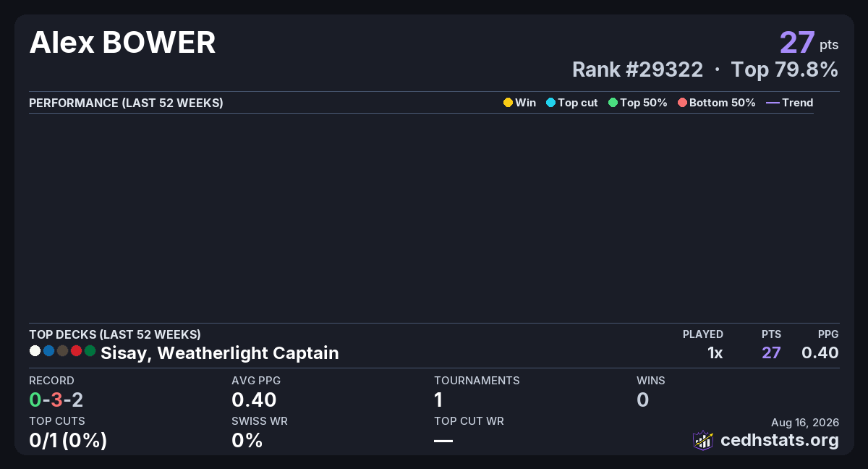Click the red Bottom 50% legend dot
Viewport: 868px width, 469px height.
(682, 103)
